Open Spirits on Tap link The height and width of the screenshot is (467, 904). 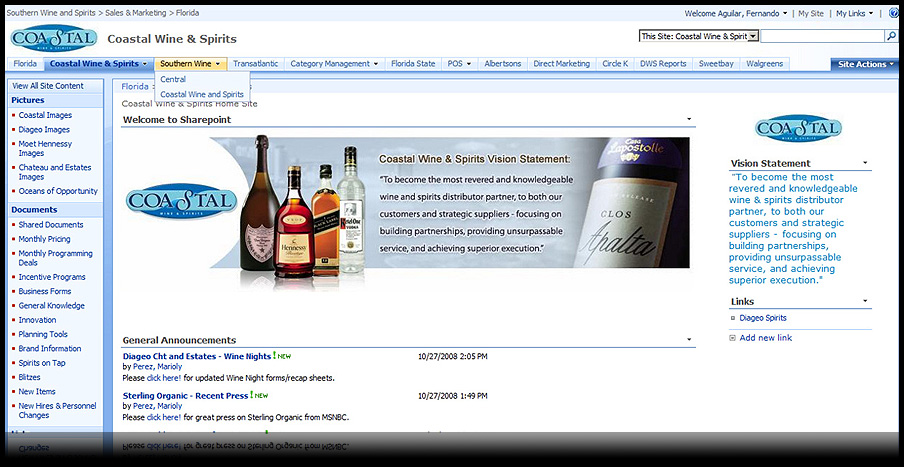pos(42,363)
